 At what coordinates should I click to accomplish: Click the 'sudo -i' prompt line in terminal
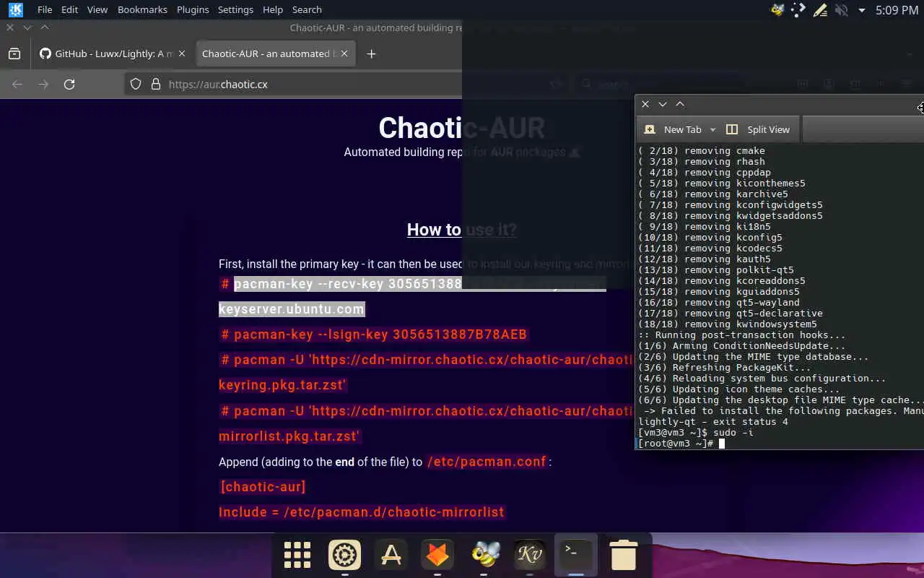pos(695,433)
